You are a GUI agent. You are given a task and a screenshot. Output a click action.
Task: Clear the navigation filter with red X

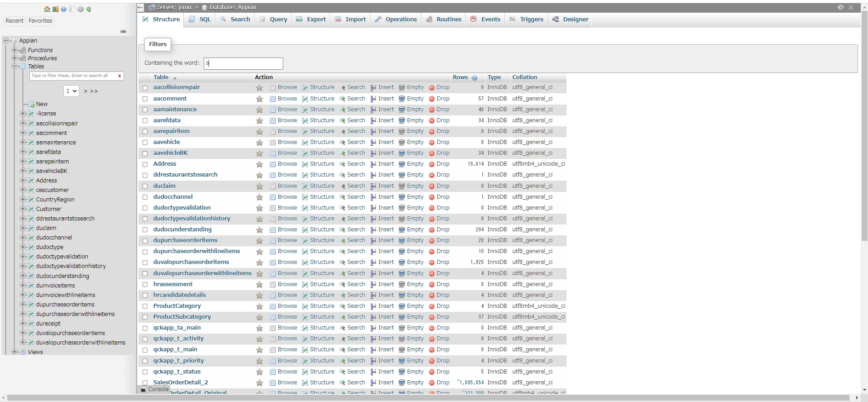(x=119, y=76)
